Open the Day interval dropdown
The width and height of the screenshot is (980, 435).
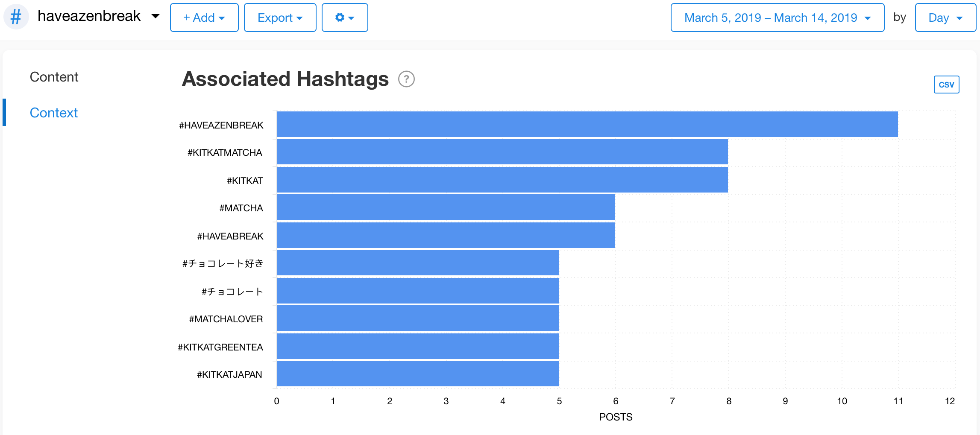pos(945,18)
